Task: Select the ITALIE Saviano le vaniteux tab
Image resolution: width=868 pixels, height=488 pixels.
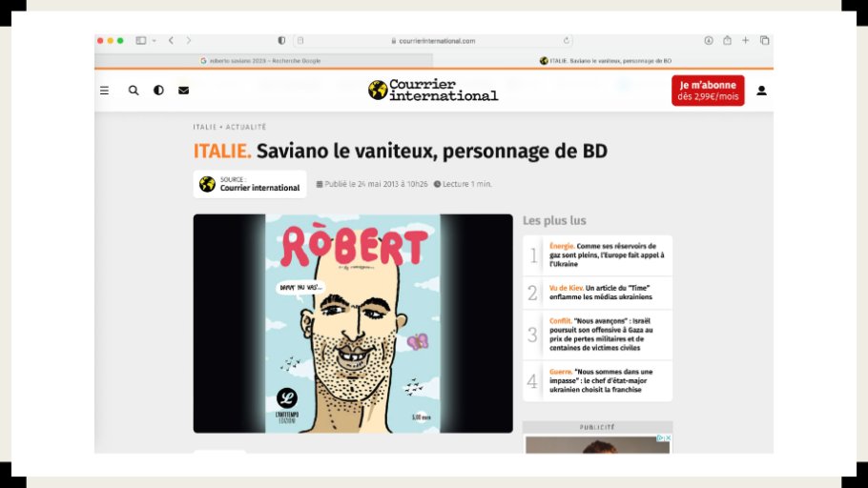Action: click(x=605, y=61)
